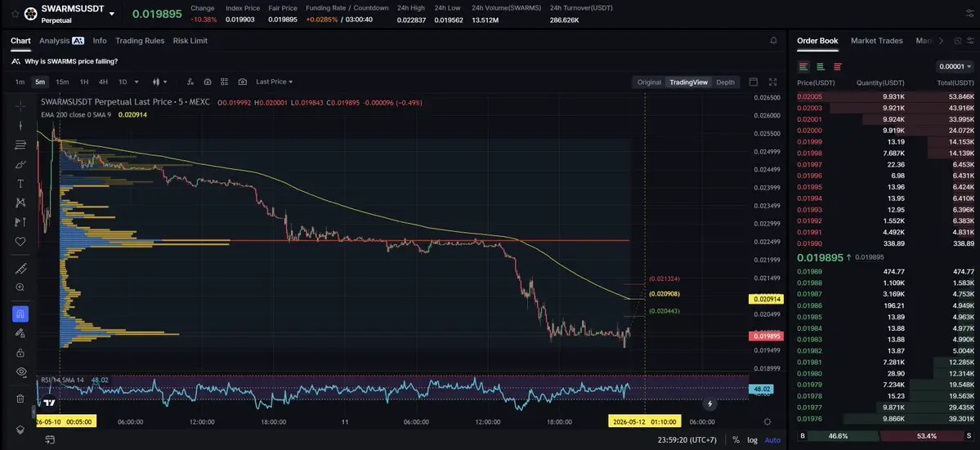
Task: Open the Last Price dropdown
Action: pyautogui.click(x=275, y=82)
